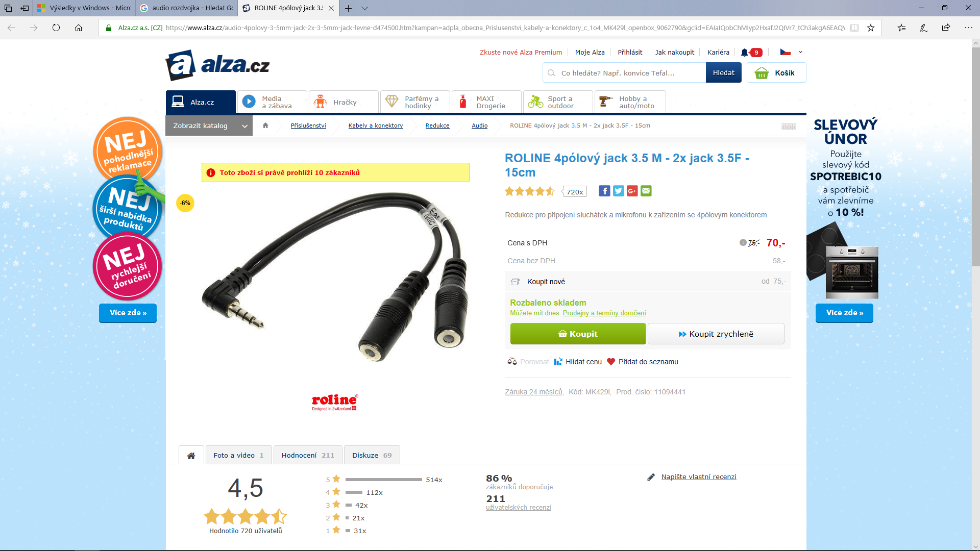The image size is (980, 551).
Task: Add page to browser favorites star
Action: 871,28
